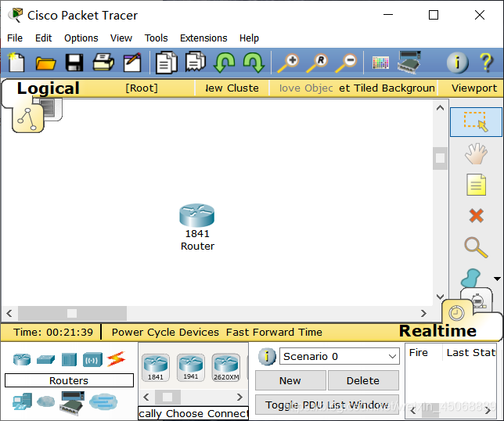Choose the WAN Emulation cloud category
Viewport: 504px width, 421px height.
coord(46,401)
